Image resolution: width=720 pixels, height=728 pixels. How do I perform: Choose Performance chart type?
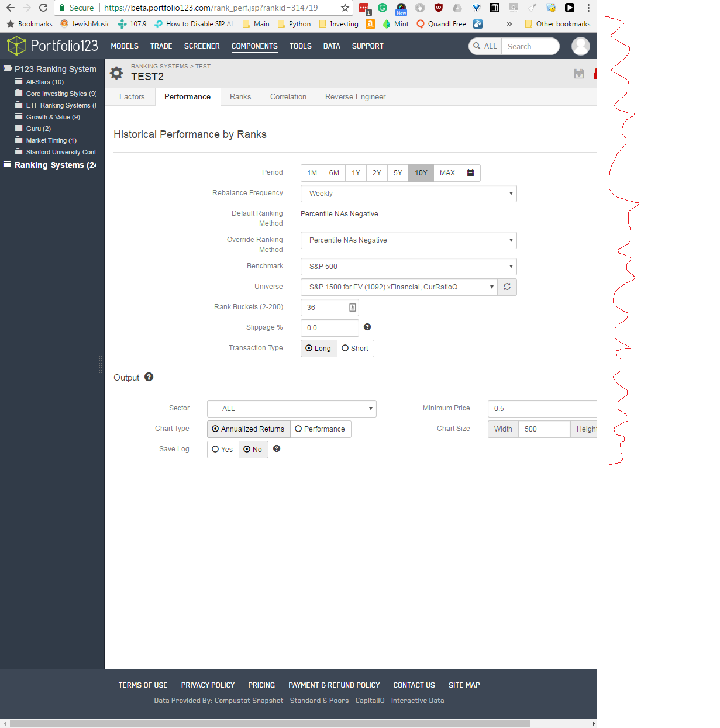[x=321, y=429]
